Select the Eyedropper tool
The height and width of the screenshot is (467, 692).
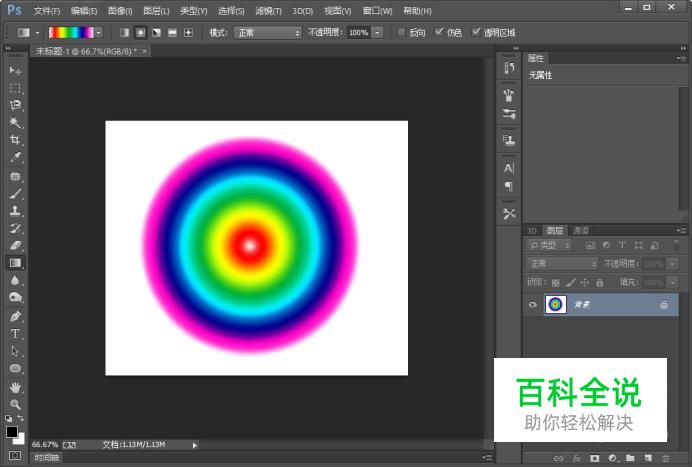[x=15, y=158]
